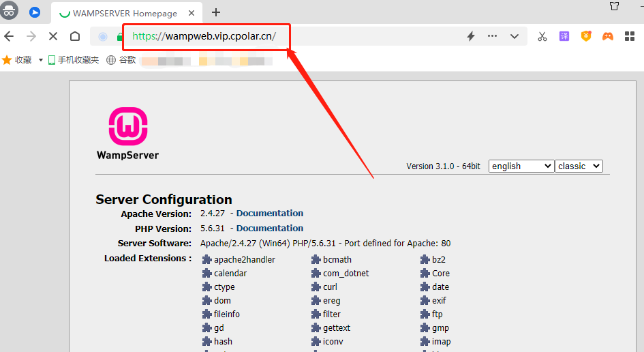Click the imap extension text
Screen dimensions: 644x352
pyautogui.click(x=441, y=342)
